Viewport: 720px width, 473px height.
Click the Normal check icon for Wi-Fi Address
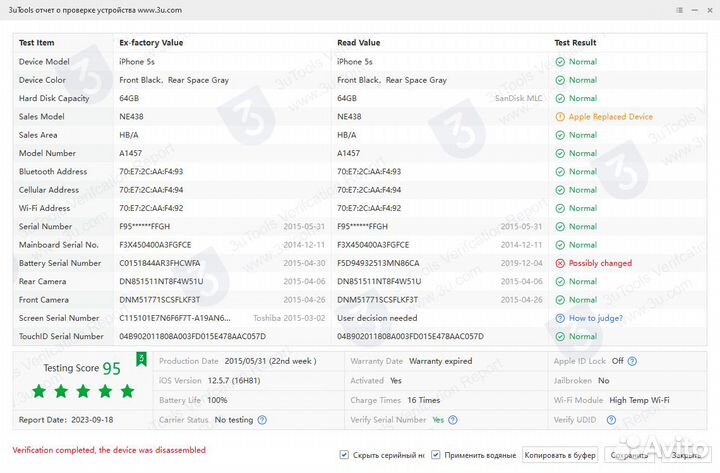click(561, 208)
